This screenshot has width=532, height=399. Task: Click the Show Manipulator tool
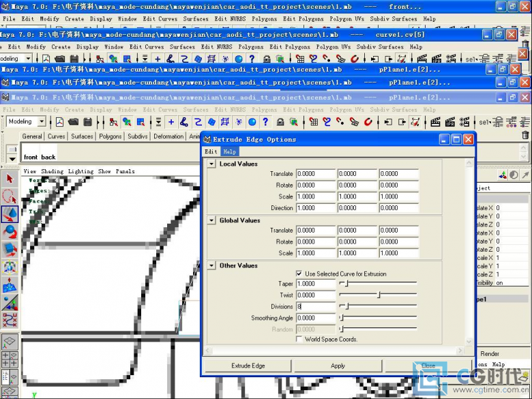click(10, 303)
